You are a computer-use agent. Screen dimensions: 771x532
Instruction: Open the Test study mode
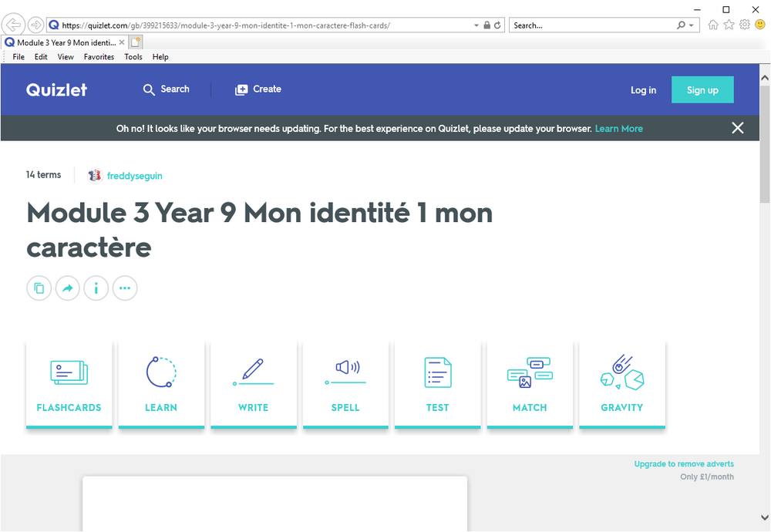(x=438, y=385)
